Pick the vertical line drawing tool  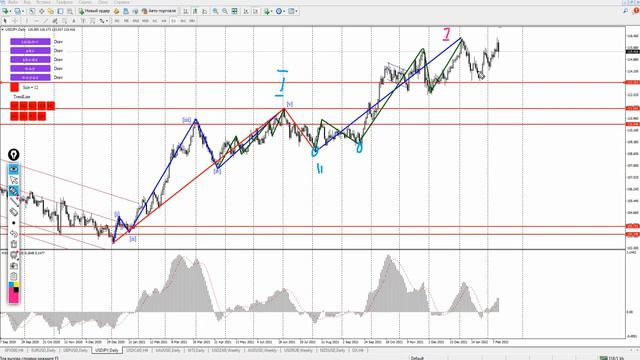click(x=27, y=21)
